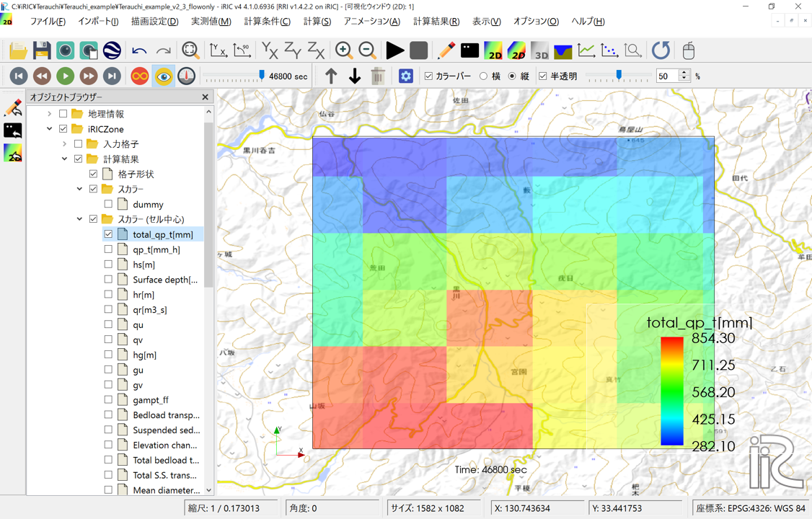812x519 pixels.
Task: Check the dummy scalar checkbox
Action: [108, 204]
